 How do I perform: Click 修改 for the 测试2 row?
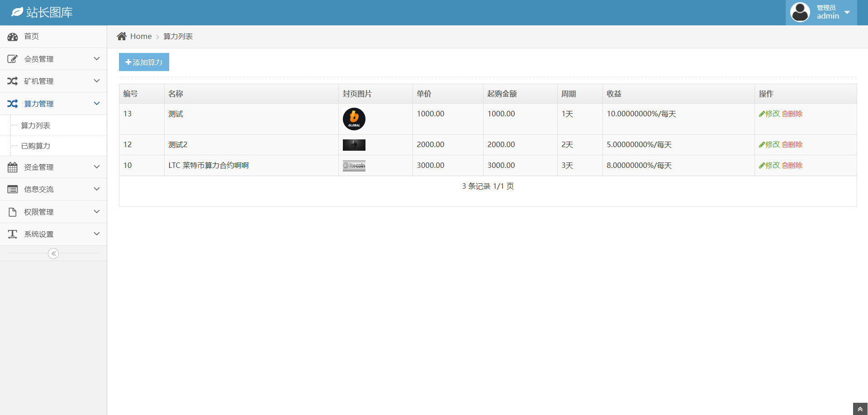769,144
